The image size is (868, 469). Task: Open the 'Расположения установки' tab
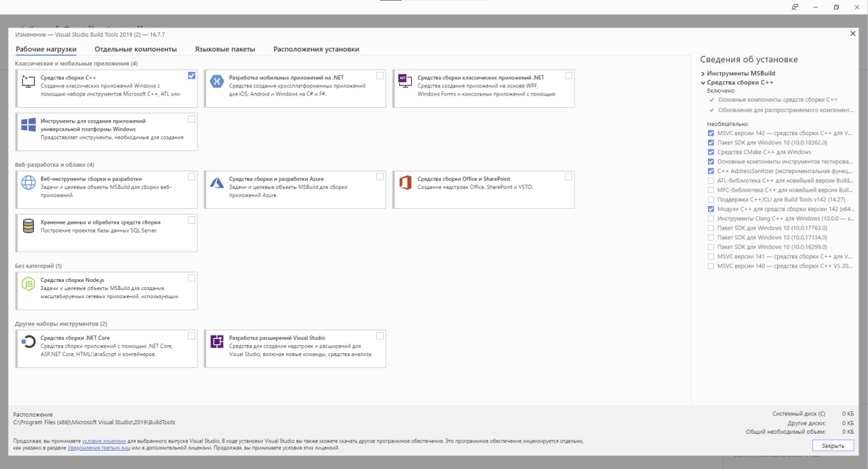(316, 49)
